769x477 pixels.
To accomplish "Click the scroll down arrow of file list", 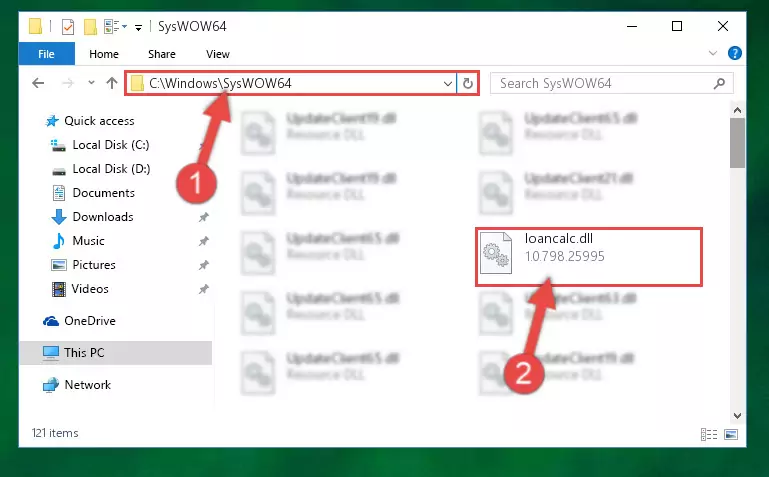I will 737,416.
